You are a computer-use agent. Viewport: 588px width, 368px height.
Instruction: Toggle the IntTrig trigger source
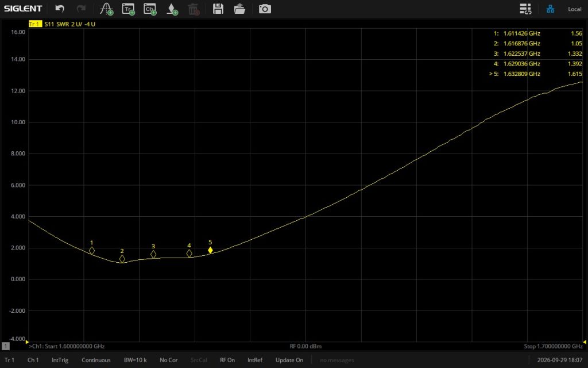point(60,360)
